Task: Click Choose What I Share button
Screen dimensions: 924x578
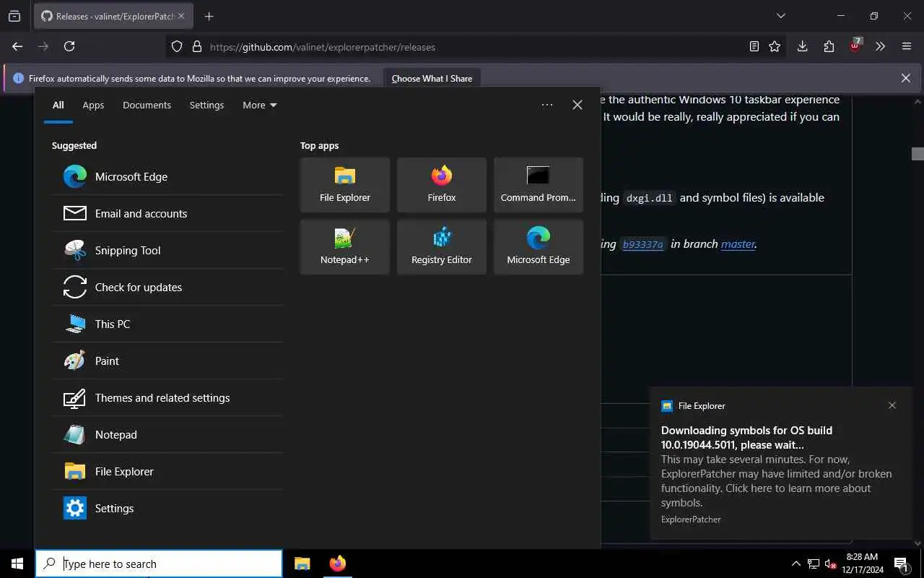Action: (432, 78)
